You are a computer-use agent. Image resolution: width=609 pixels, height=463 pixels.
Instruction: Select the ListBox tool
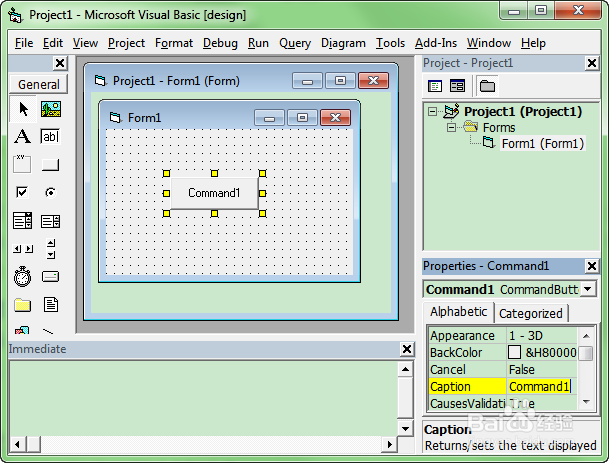(x=50, y=221)
